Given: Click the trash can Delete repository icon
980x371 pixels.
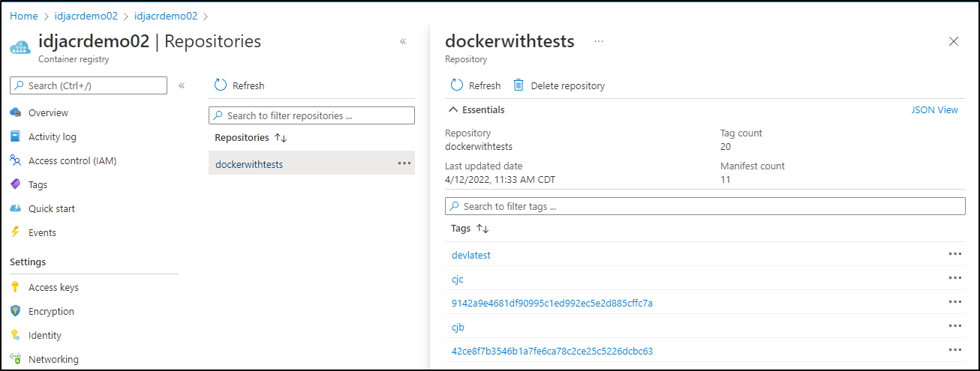Looking at the screenshot, I should point(519,85).
